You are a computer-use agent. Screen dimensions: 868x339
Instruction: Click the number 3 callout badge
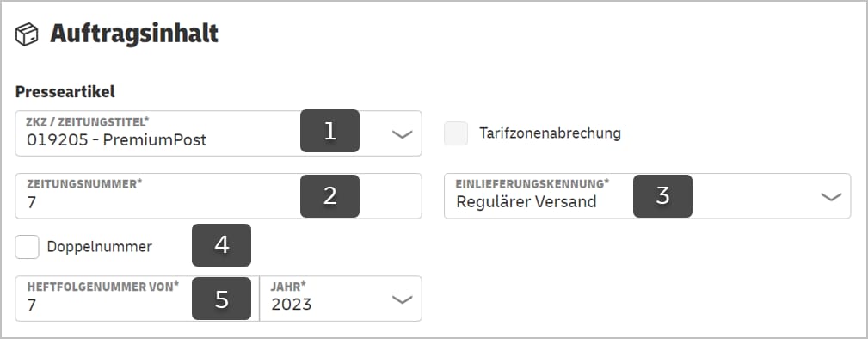pyautogui.click(x=662, y=195)
